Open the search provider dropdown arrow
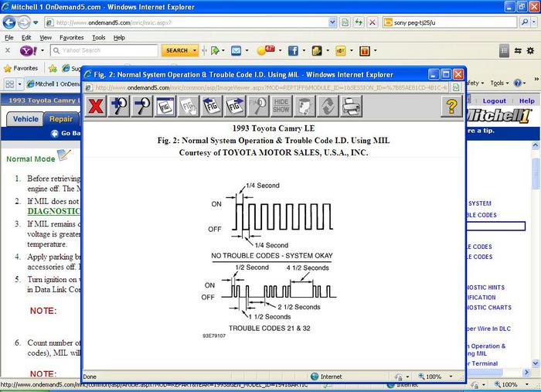 (x=534, y=22)
